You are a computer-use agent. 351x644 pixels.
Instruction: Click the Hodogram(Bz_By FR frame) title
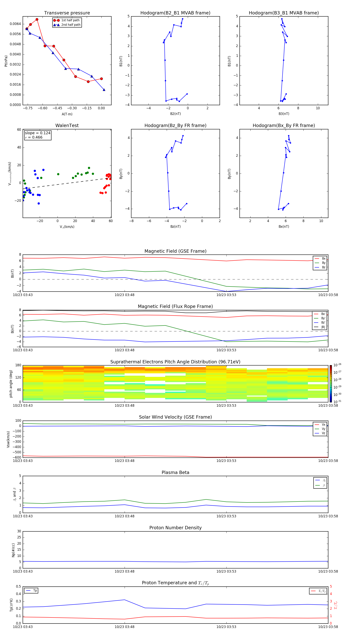pos(175,125)
